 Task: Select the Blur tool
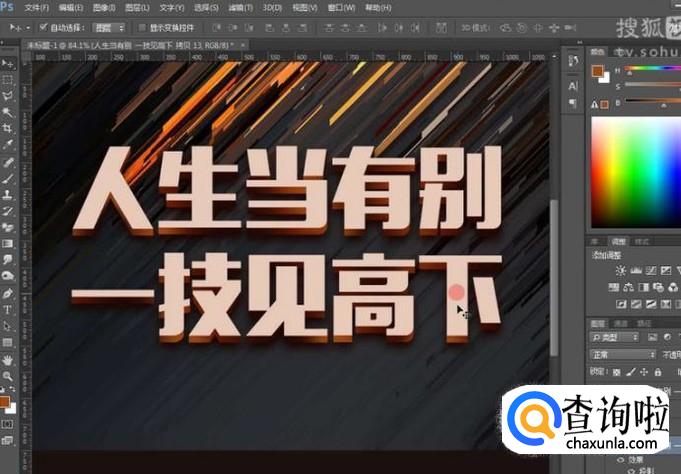click(7, 260)
